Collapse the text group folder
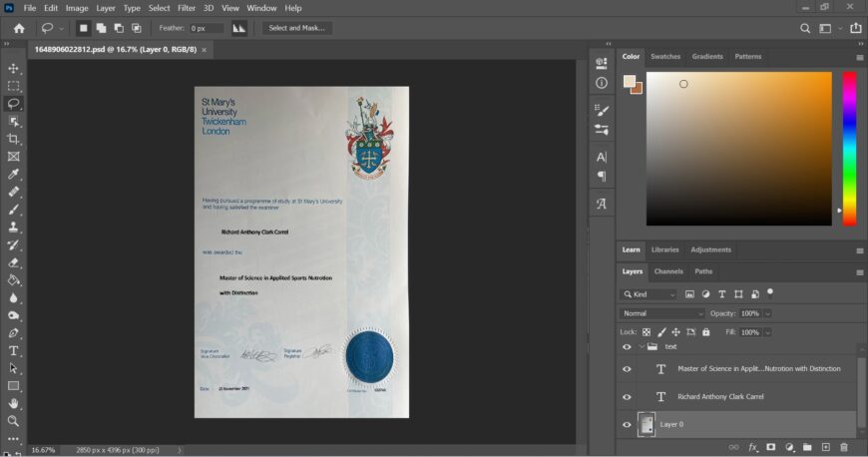The width and height of the screenshot is (868, 457). (x=642, y=347)
